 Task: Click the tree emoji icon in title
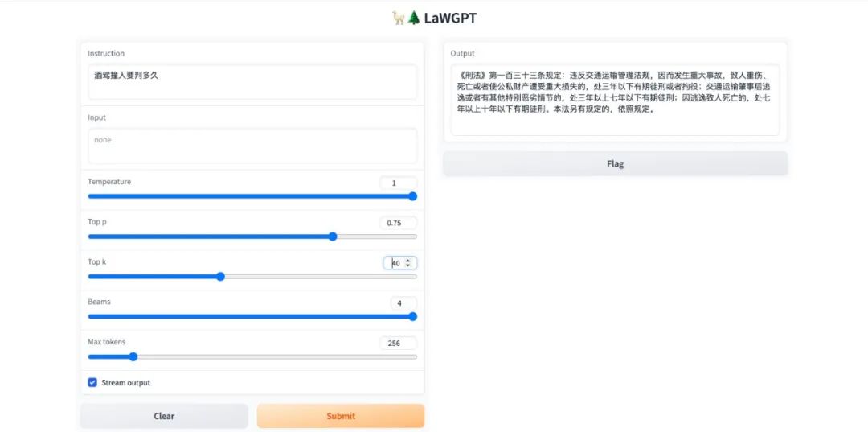tap(414, 19)
